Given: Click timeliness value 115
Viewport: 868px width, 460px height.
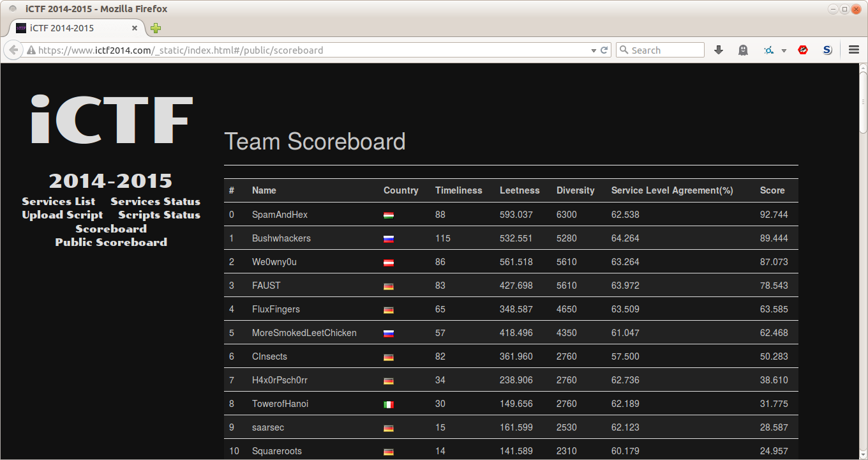Looking at the screenshot, I should coord(443,238).
